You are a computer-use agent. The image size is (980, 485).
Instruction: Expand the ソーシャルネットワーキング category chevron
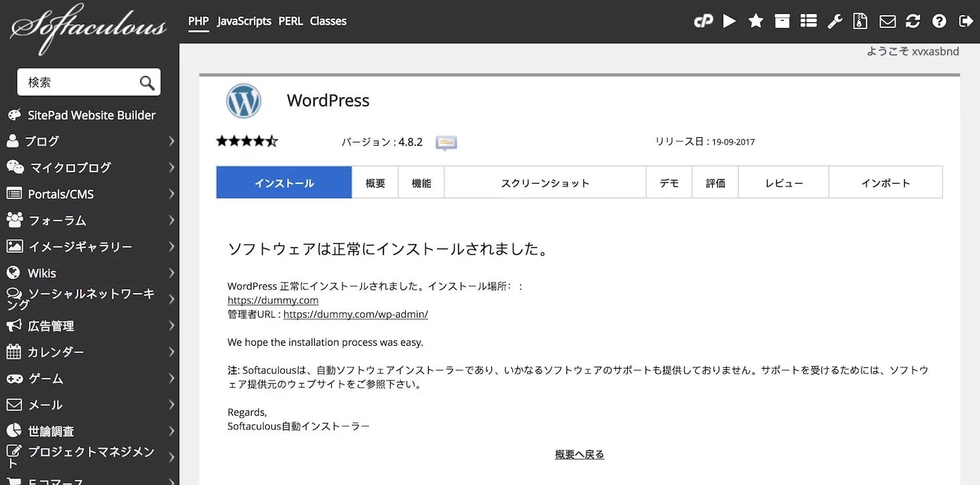[171, 299]
